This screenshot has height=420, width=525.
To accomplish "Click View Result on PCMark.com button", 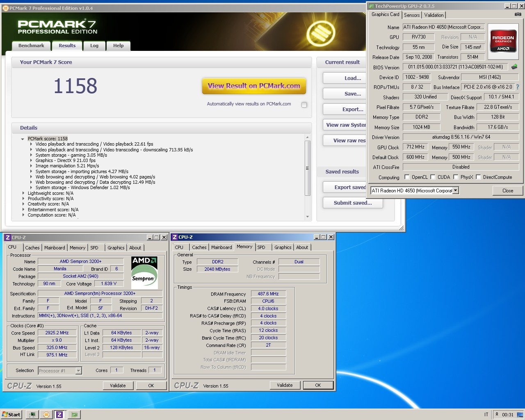I will pos(254,86).
